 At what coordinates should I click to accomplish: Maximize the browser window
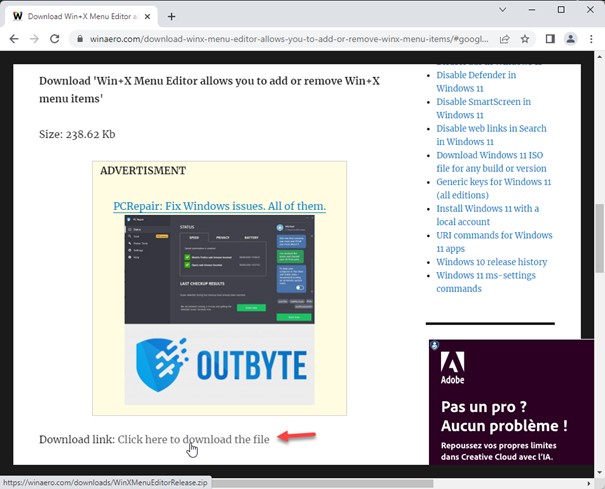[x=561, y=10]
